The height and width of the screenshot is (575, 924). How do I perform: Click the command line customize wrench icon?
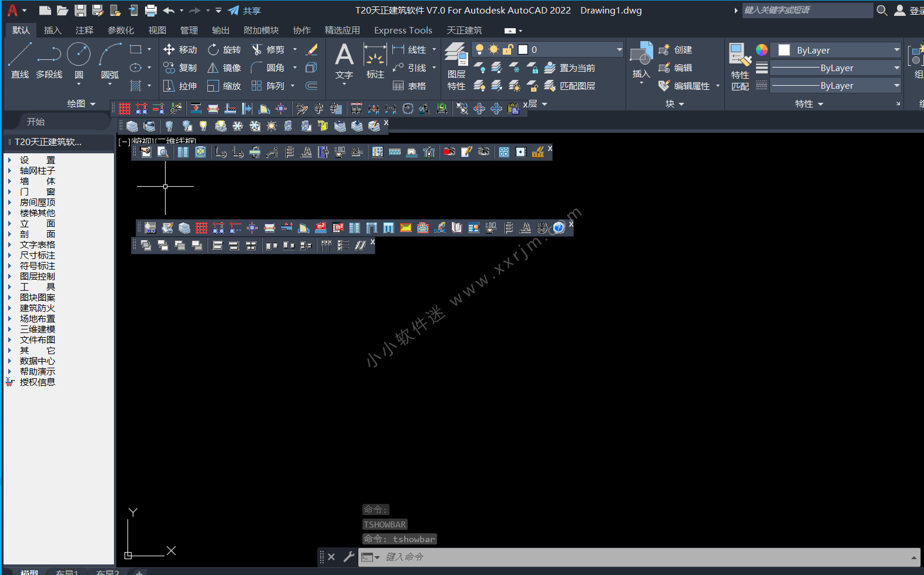(349, 556)
